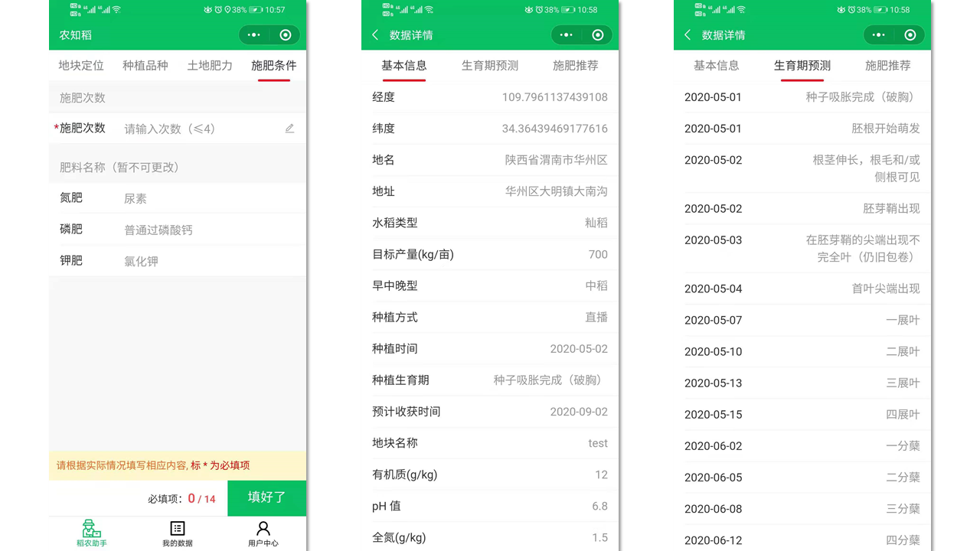Click the 施肥次数 input field
Viewport: 980px width, 551px height.
tap(199, 129)
